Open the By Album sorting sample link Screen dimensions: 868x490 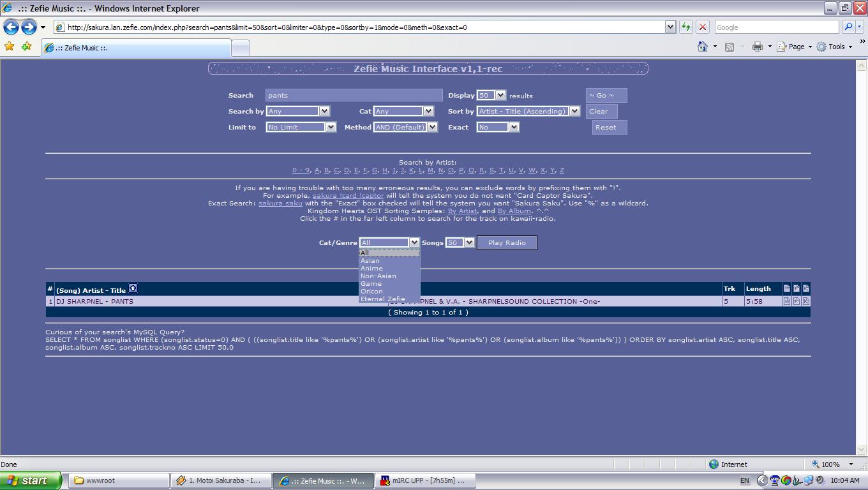514,211
